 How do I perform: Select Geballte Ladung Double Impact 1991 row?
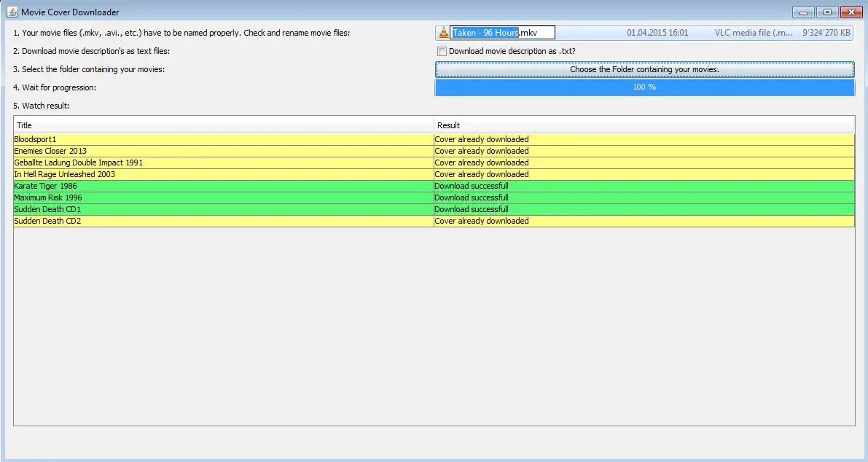pyautogui.click(x=224, y=163)
